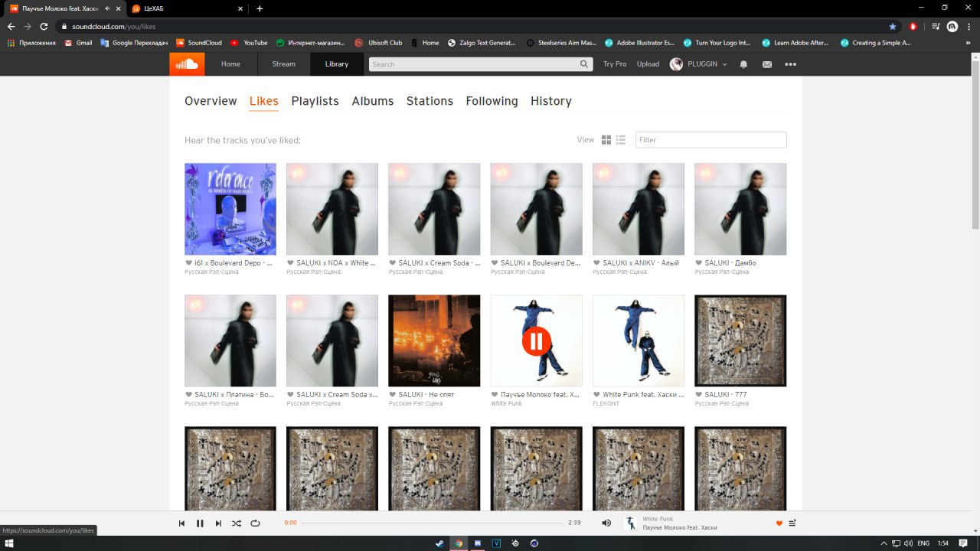This screenshot has height=551, width=980.
Task: Click White Punk artist name in player
Action: coord(657,519)
